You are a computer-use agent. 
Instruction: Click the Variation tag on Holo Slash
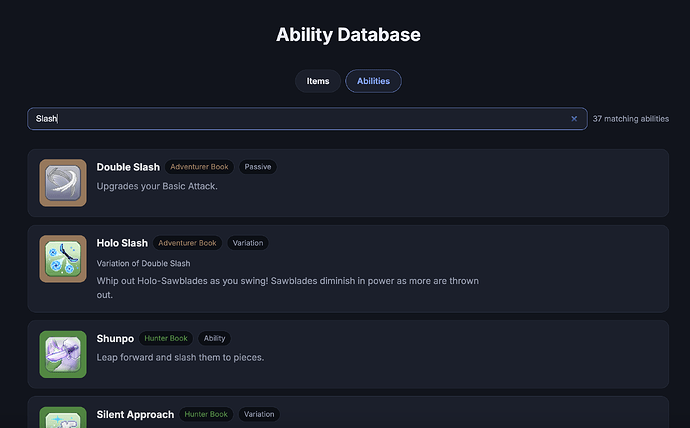(x=248, y=243)
